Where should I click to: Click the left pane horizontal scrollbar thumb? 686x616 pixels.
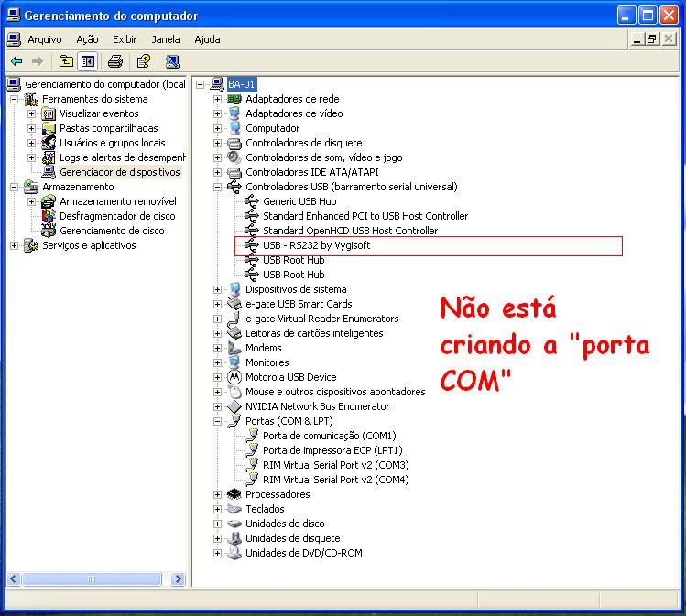pos(92,579)
